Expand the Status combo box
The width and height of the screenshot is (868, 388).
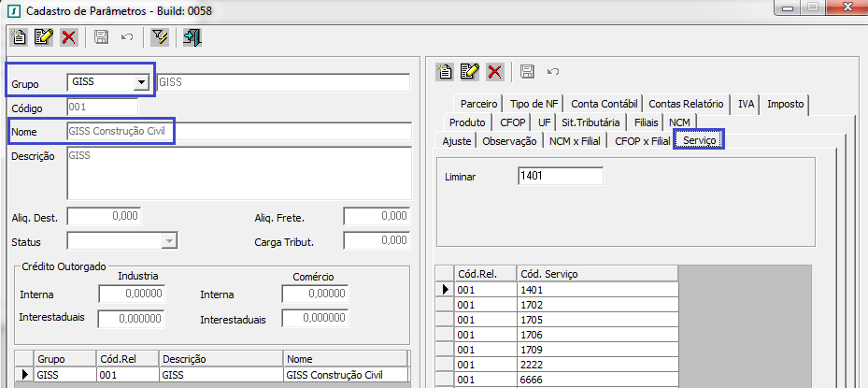169,241
